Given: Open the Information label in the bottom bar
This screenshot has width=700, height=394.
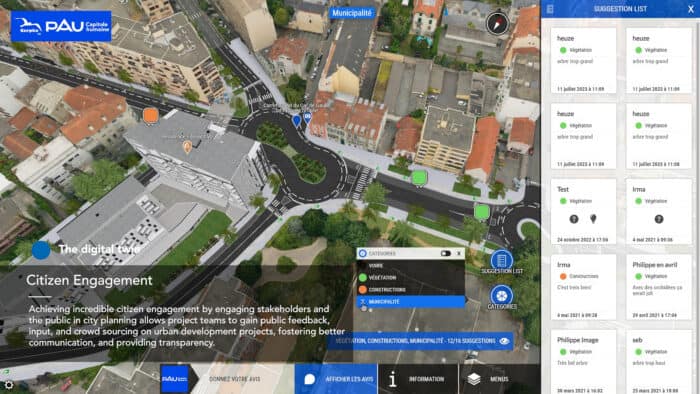Looking at the screenshot, I should [426, 379].
